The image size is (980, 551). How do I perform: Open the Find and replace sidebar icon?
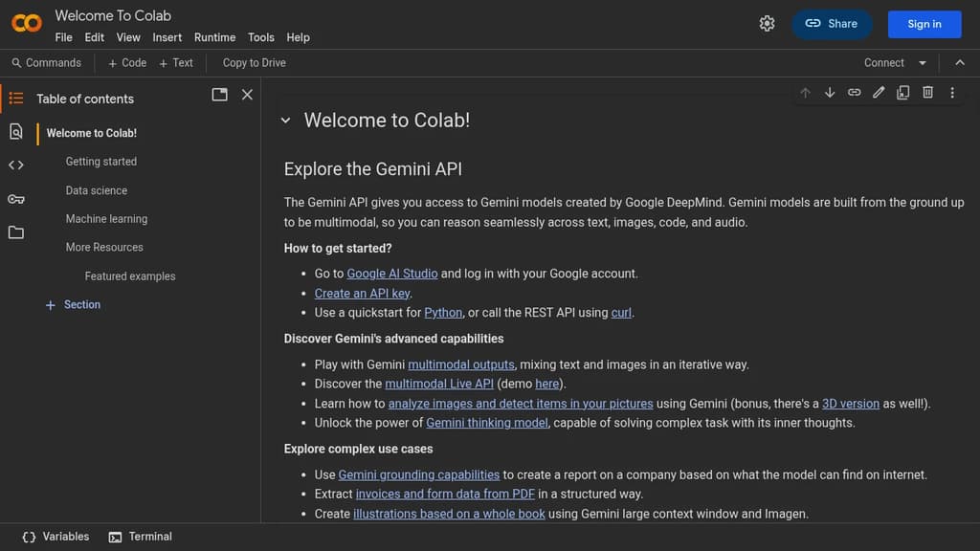16,131
